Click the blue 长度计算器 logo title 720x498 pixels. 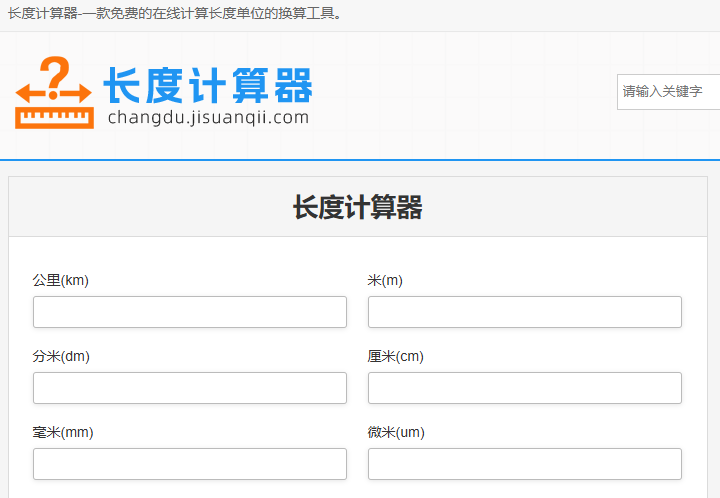(x=208, y=86)
